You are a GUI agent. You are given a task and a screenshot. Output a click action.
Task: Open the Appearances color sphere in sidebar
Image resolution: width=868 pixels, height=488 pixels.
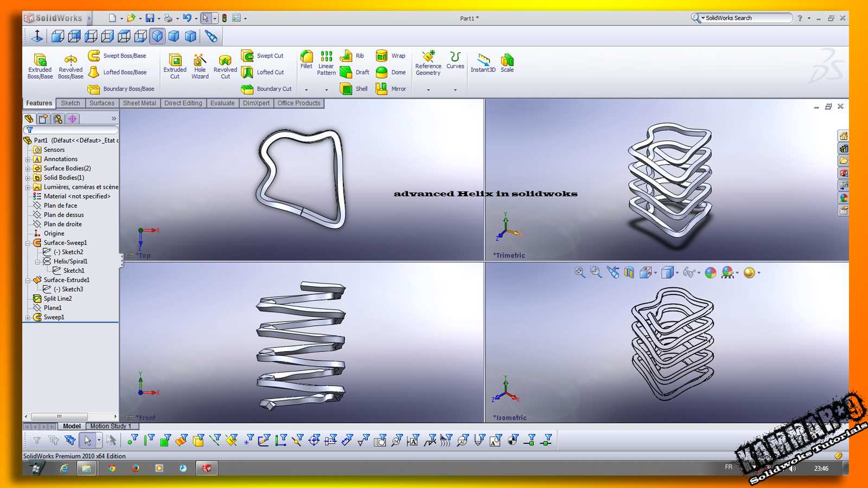[x=844, y=198]
